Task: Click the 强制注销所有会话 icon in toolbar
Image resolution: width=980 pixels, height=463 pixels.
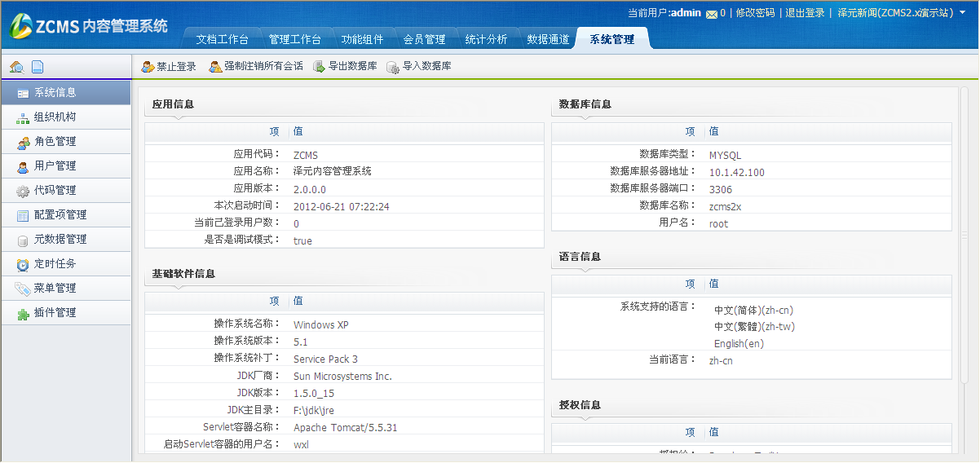Action: click(x=215, y=67)
